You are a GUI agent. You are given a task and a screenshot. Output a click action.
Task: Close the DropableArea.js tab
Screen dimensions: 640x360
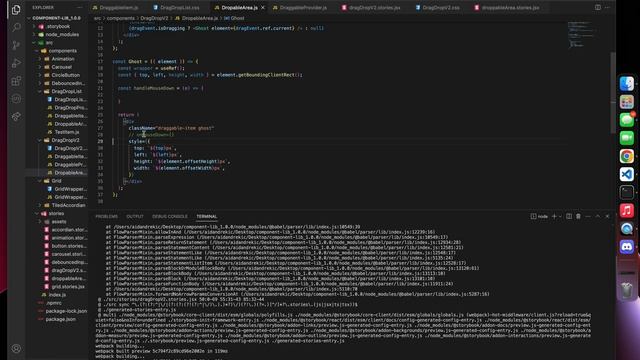coord(263,7)
